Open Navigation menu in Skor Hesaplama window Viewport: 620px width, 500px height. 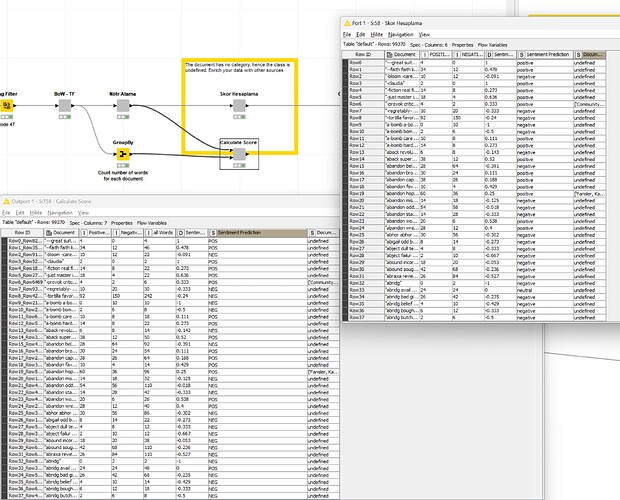pyautogui.click(x=401, y=35)
